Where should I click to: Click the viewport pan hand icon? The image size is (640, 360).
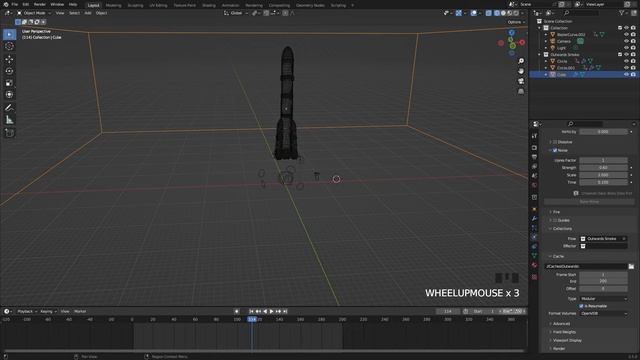click(521, 71)
